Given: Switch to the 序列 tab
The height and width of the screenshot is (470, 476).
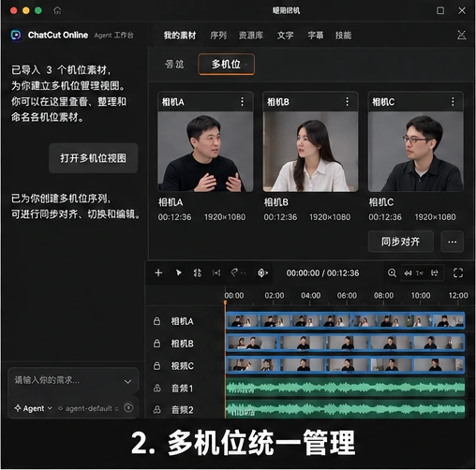Looking at the screenshot, I should tap(218, 36).
